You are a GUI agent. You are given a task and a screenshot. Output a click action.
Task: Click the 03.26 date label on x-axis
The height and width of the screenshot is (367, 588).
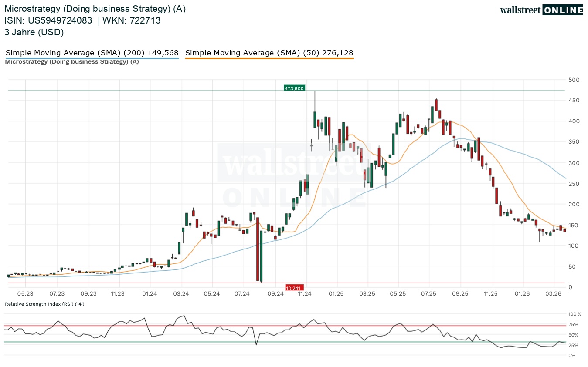point(553,294)
